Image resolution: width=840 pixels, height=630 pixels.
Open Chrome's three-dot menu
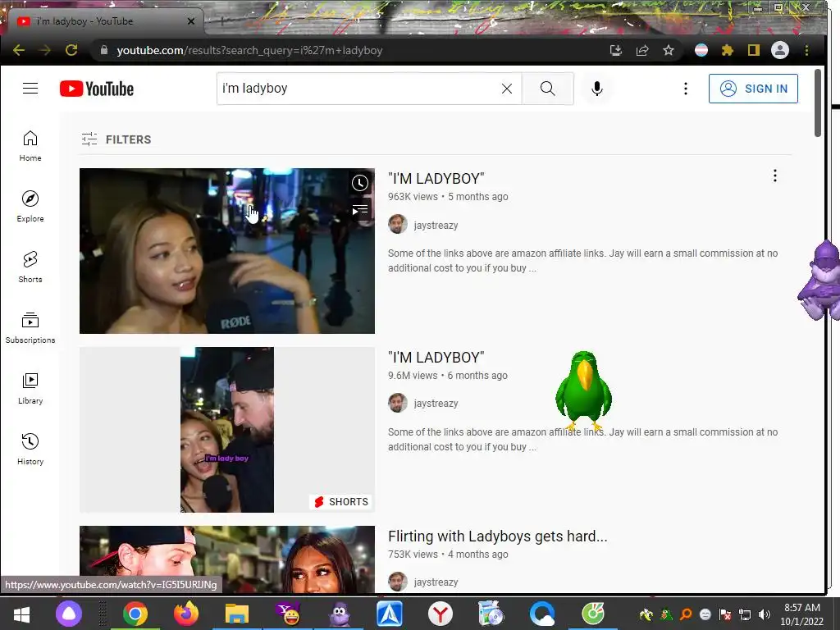tap(807, 50)
